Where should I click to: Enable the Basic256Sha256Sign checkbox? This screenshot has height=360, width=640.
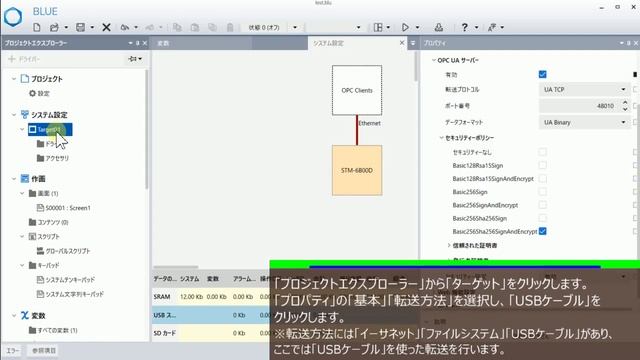542,218
